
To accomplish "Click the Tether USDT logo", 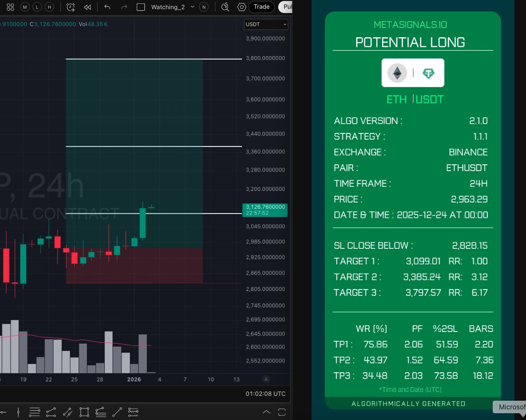I will pyautogui.click(x=428, y=73).
